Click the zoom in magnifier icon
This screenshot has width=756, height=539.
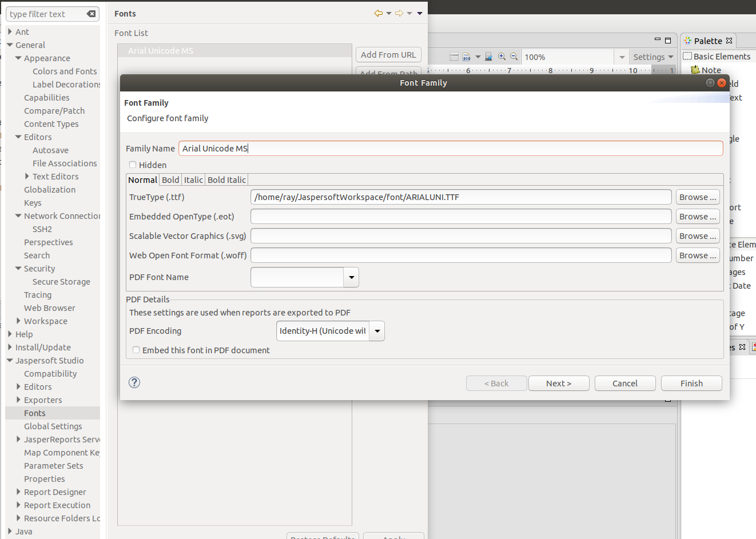[502, 57]
